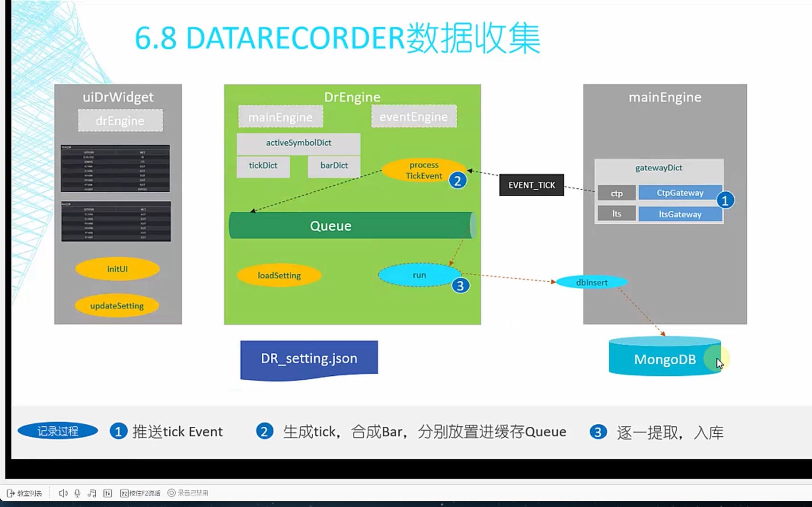The height and width of the screenshot is (507, 812).
Task: Click the lower bar table thumbnail in uiDrWidget
Action: [116, 221]
